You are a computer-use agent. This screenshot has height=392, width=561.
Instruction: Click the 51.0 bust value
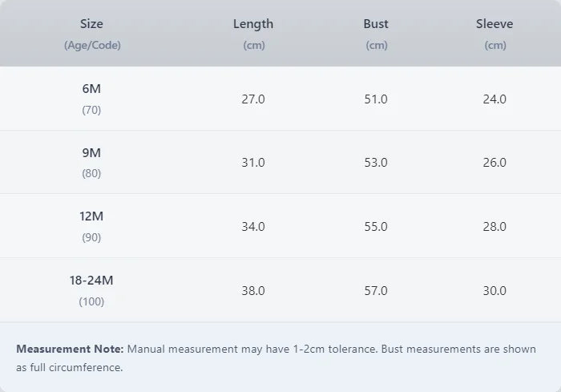[x=376, y=99]
